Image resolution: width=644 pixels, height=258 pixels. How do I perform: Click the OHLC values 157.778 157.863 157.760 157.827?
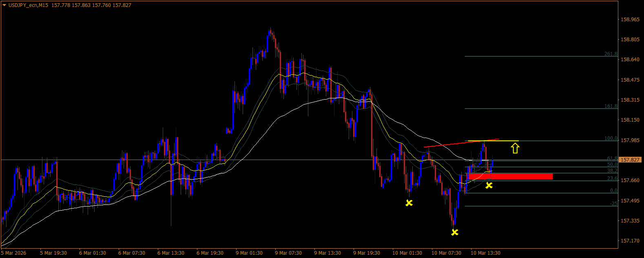pos(92,5)
